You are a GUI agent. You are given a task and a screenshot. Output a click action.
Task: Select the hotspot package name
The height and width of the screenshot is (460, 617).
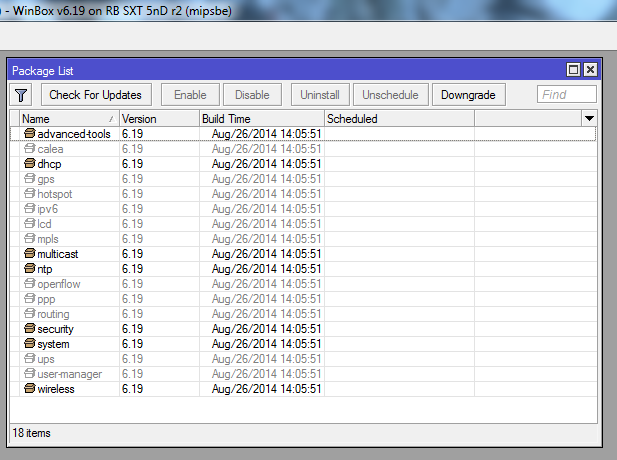point(55,194)
